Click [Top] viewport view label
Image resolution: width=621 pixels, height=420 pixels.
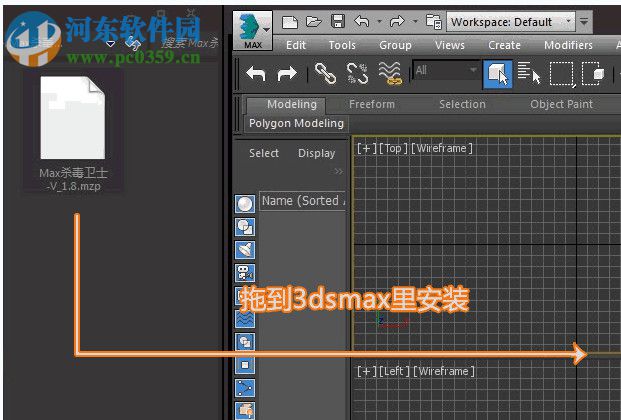click(x=393, y=149)
